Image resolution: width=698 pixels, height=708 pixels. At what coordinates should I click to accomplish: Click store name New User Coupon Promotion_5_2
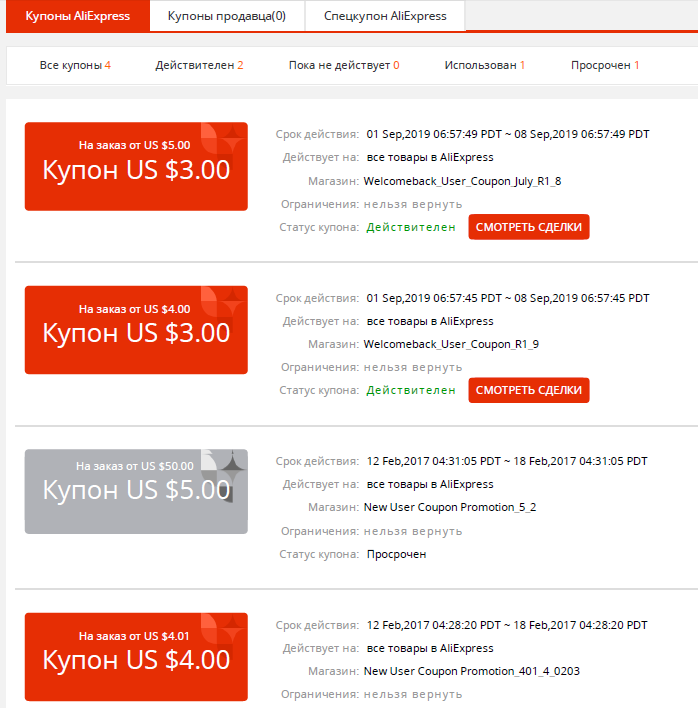click(450, 508)
